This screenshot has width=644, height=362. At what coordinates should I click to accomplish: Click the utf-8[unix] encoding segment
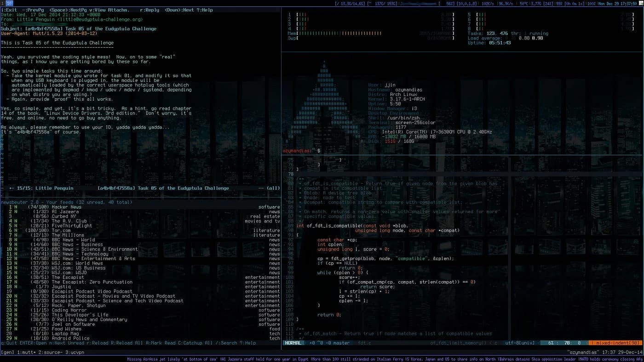pyautogui.click(x=521, y=342)
